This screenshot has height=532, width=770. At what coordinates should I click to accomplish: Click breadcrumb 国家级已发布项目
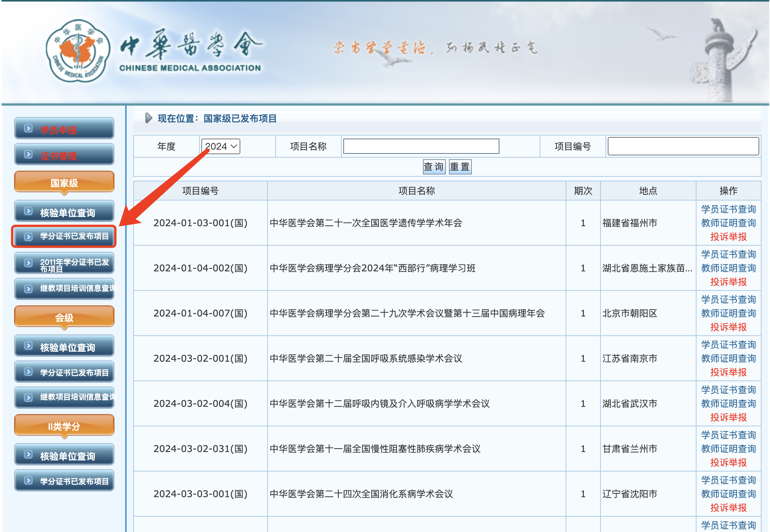pos(240,119)
